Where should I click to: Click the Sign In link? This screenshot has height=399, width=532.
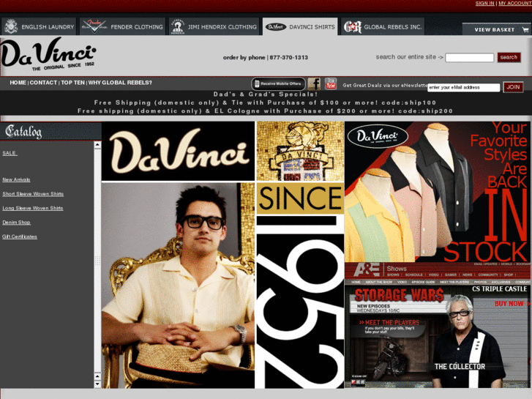484,4
